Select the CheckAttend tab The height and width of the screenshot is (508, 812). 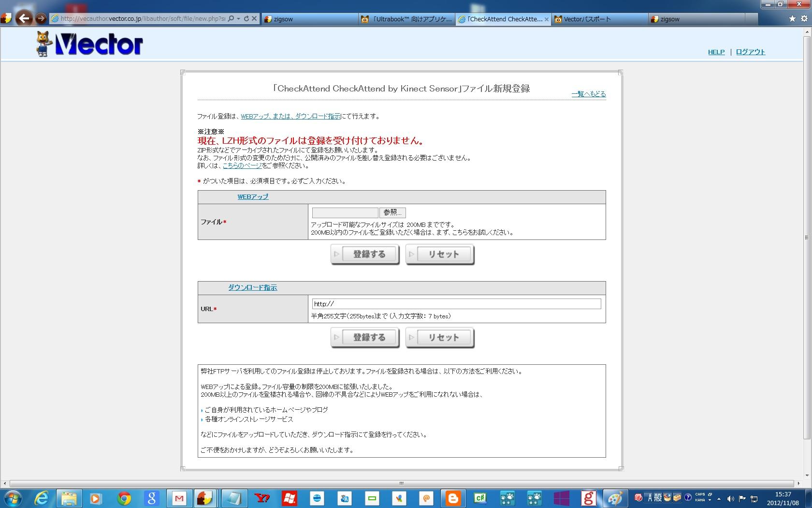coord(503,19)
